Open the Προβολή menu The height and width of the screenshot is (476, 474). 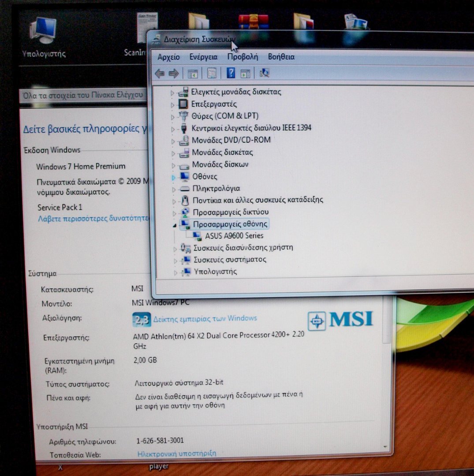pyautogui.click(x=243, y=57)
